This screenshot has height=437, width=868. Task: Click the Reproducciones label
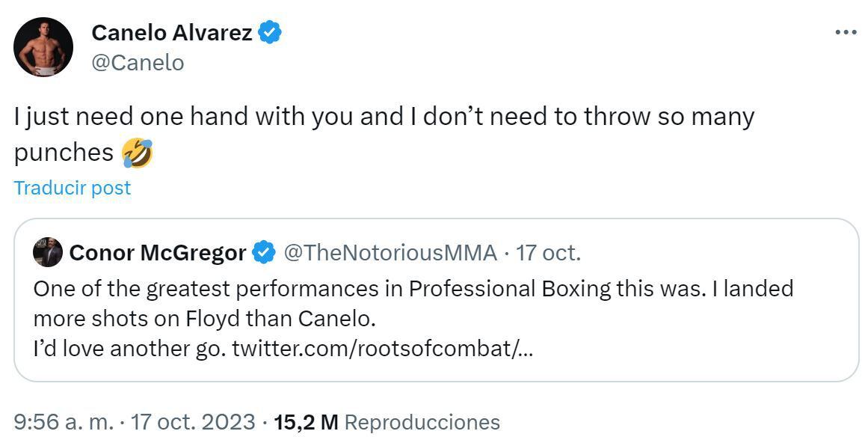[x=422, y=422]
